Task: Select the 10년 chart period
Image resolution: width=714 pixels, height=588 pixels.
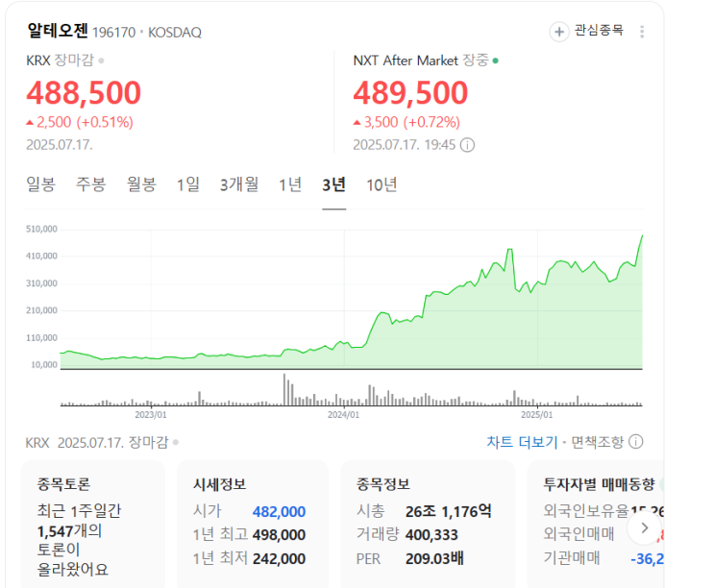Action: tap(382, 184)
